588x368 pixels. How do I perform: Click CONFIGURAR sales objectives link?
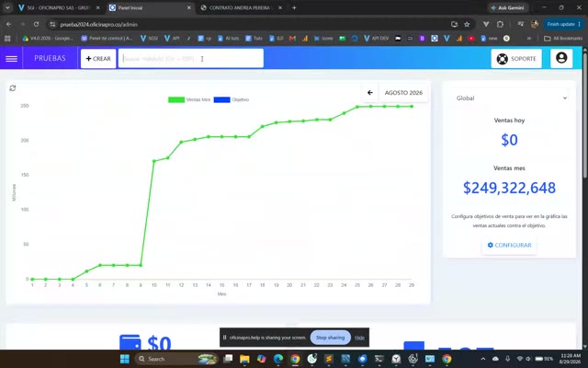click(509, 246)
